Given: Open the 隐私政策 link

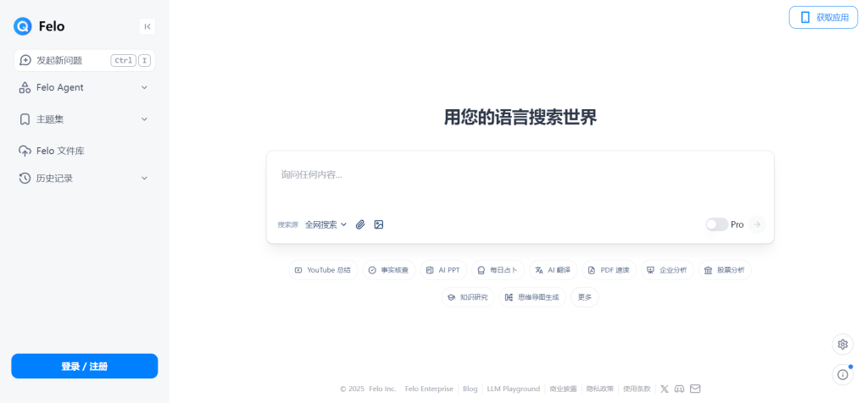Looking at the screenshot, I should pos(600,389).
